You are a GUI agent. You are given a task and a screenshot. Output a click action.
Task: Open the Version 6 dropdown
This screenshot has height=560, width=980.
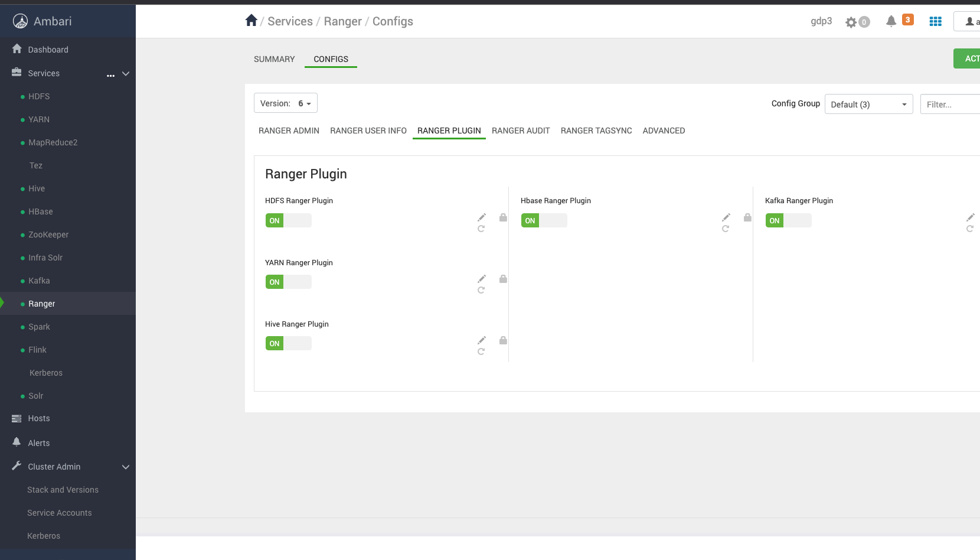click(x=286, y=103)
